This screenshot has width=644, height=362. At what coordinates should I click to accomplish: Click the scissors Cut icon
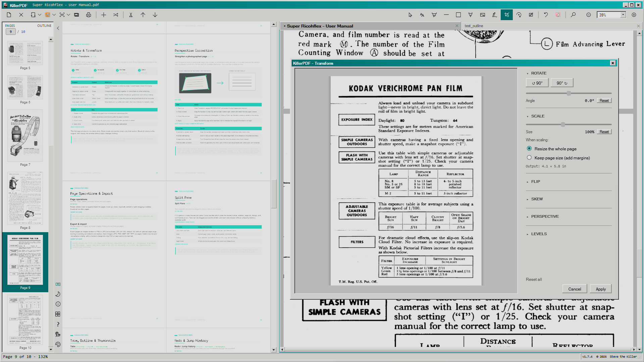point(131,15)
